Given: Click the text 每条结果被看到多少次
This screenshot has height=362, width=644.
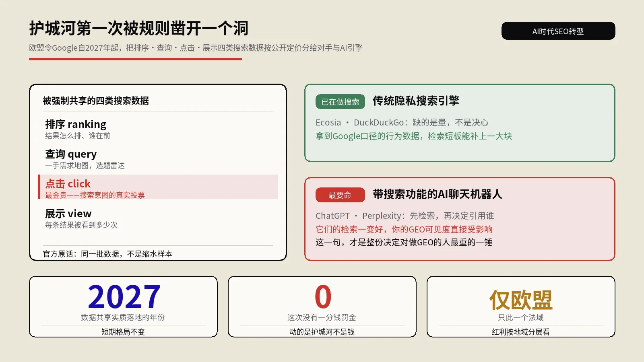Looking at the screenshot, I should 81,225.
